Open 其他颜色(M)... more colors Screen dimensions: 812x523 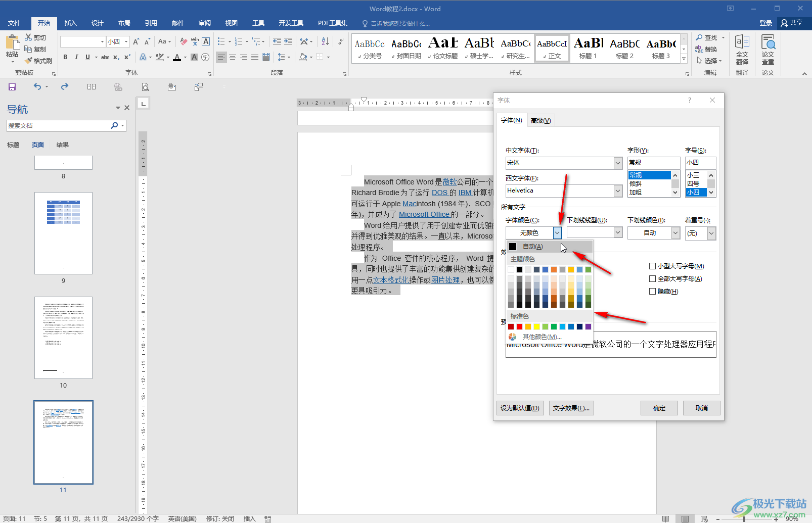click(x=550, y=337)
